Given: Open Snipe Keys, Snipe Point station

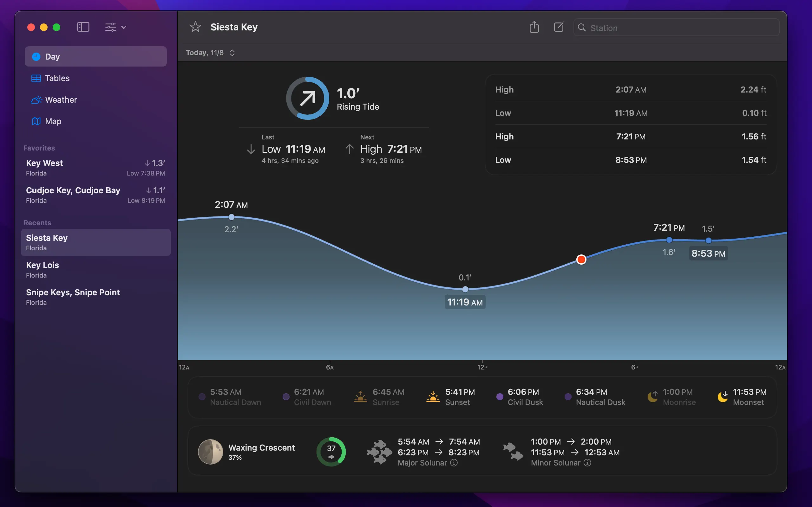Looking at the screenshot, I should [x=95, y=297].
